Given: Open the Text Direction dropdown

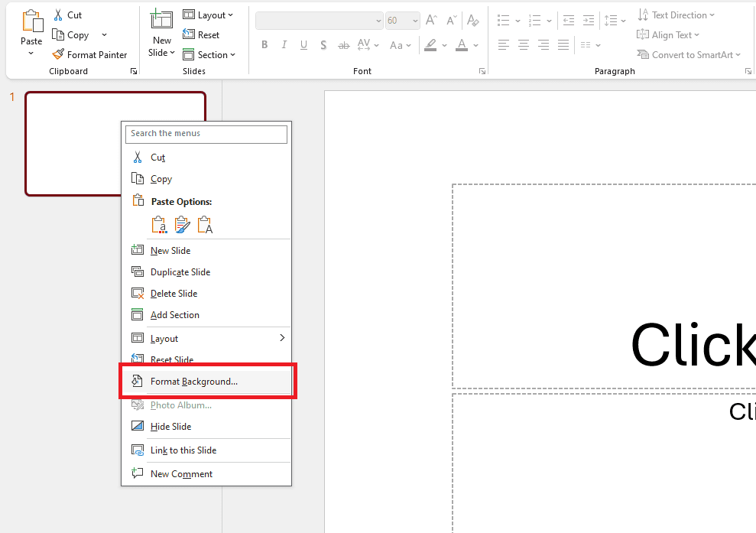Looking at the screenshot, I should point(676,15).
